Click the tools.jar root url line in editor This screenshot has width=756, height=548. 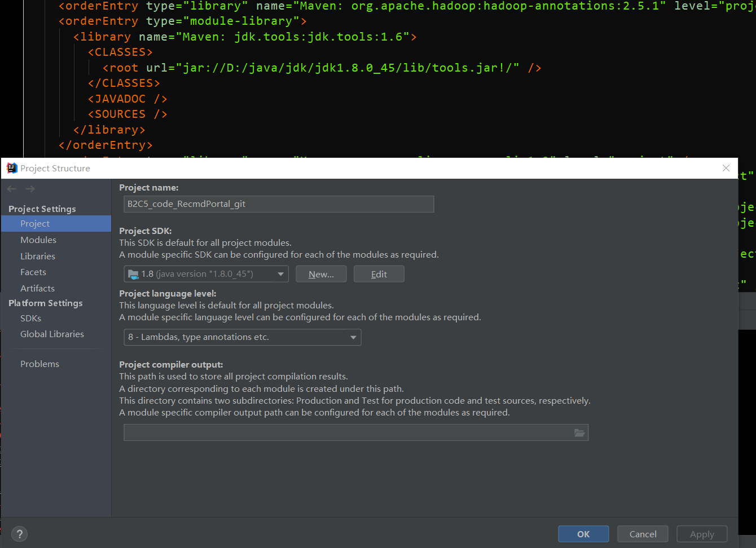tap(322, 68)
